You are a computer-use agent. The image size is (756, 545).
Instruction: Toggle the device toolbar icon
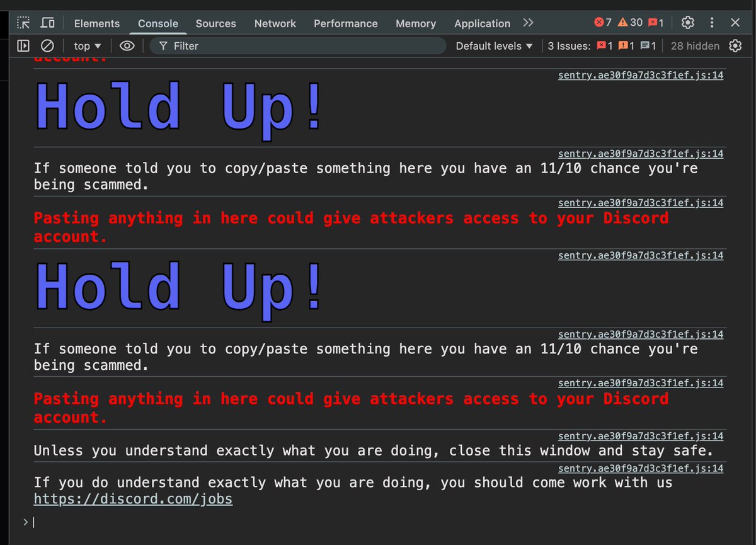[47, 23]
